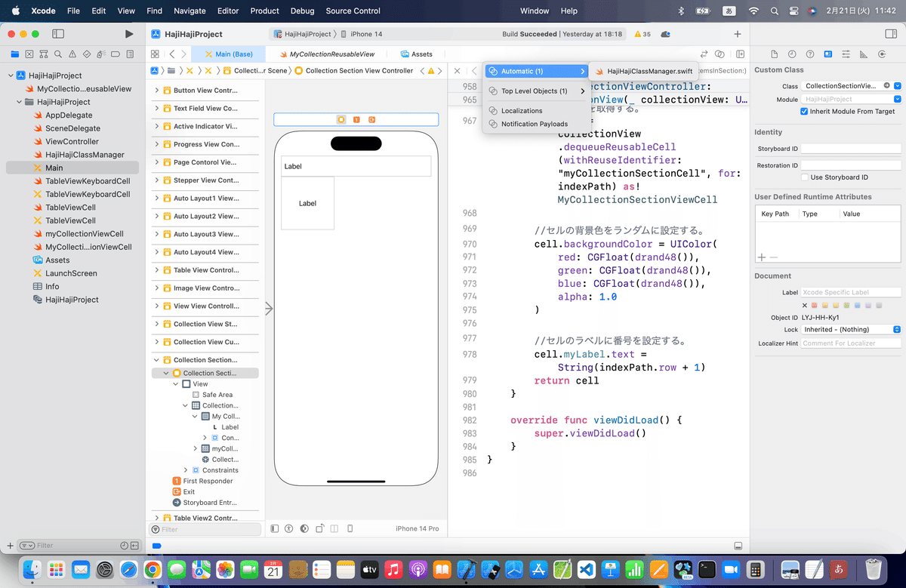Add a file with navigator plus button
The width and height of the screenshot is (906, 588).
(10, 545)
